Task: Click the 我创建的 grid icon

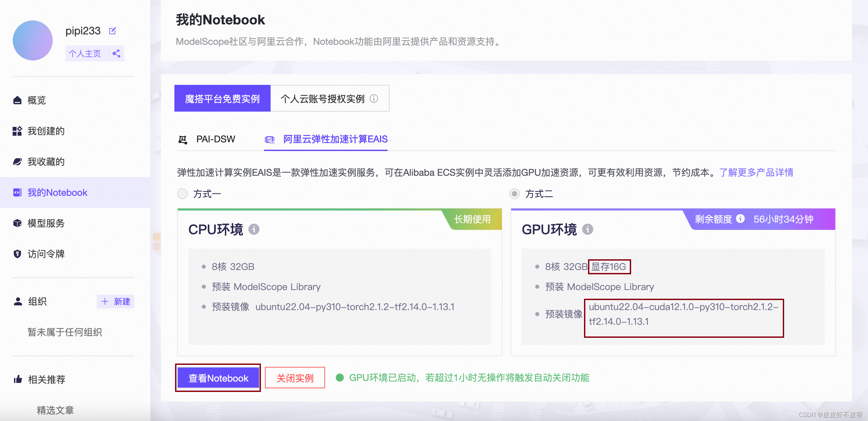Action: tap(17, 131)
